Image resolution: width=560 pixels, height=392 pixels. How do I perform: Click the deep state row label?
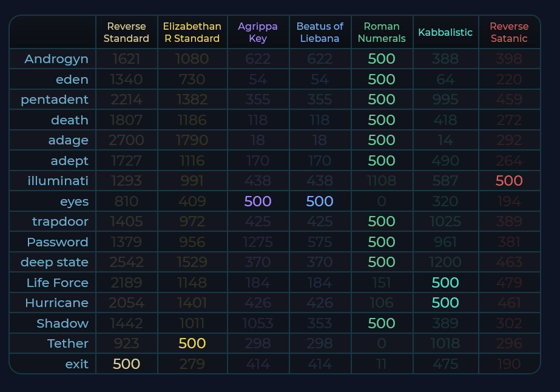click(55, 262)
